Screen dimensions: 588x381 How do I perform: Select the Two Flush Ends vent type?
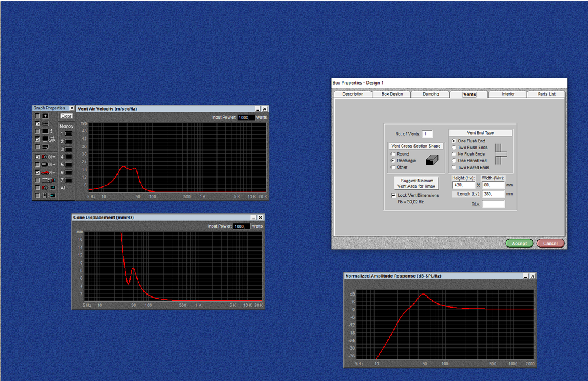[454, 148]
